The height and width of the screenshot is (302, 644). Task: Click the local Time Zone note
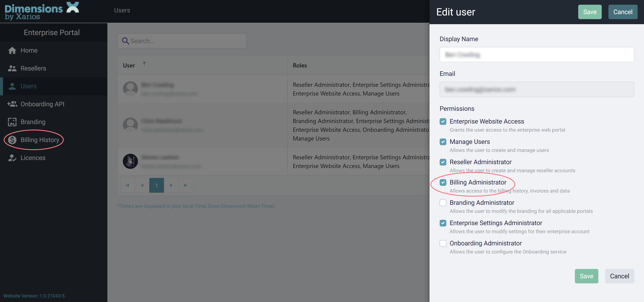196,206
